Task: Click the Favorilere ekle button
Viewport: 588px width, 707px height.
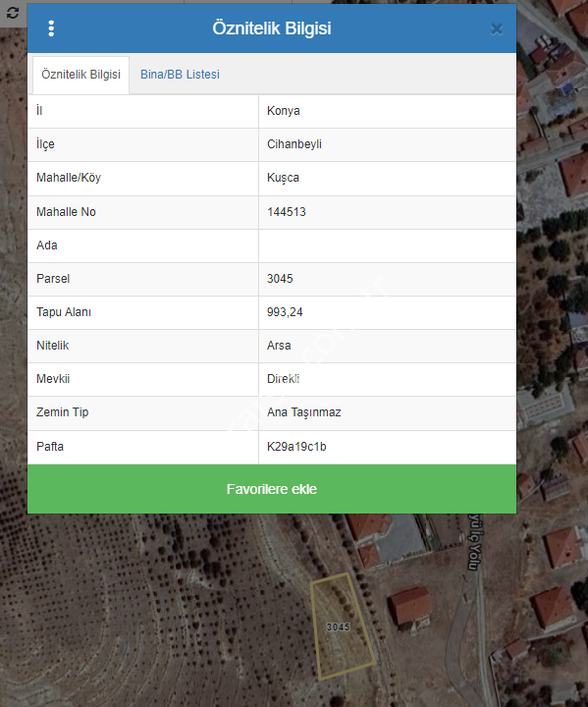Action: coord(272,489)
